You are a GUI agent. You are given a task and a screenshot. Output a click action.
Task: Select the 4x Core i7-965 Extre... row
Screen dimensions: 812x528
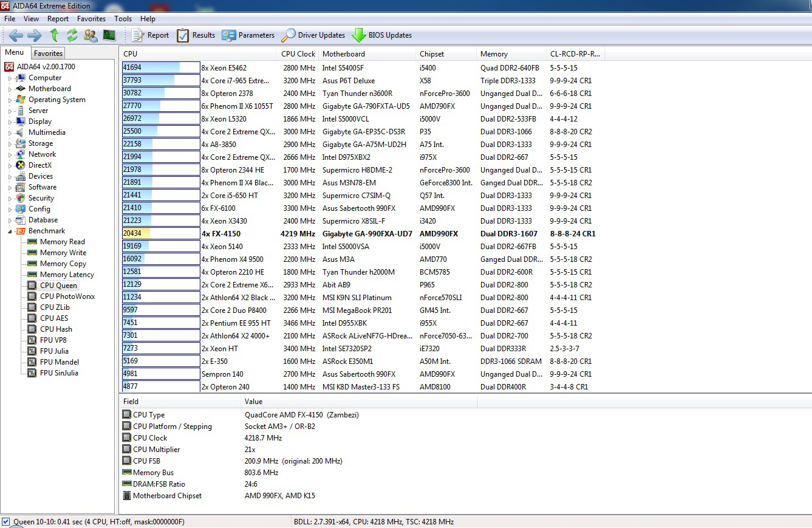363,81
